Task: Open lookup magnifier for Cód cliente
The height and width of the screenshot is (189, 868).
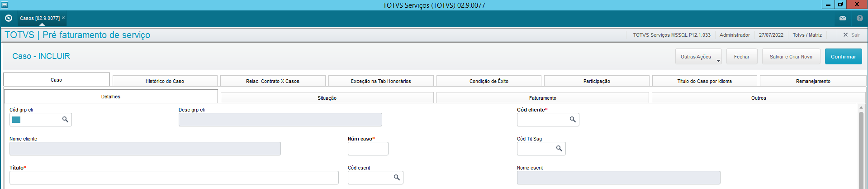Action: (x=573, y=119)
